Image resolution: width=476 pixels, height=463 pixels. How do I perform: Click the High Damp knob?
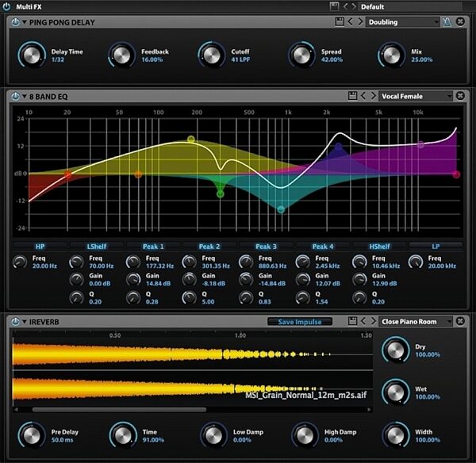[305, 435]
